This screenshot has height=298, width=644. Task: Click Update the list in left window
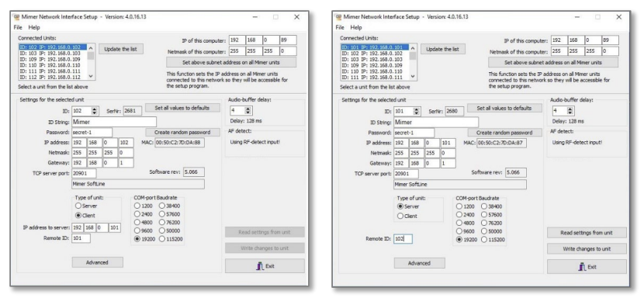120,49
